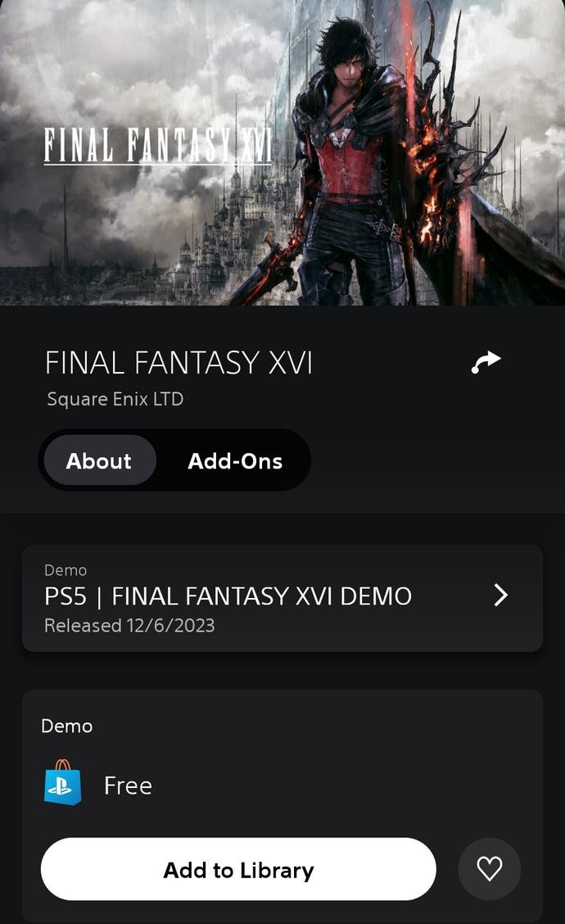Click the castle city in banner background
The width and height of the screenshot is (565, 924).
pyautogui.click(x=218, y=236)
